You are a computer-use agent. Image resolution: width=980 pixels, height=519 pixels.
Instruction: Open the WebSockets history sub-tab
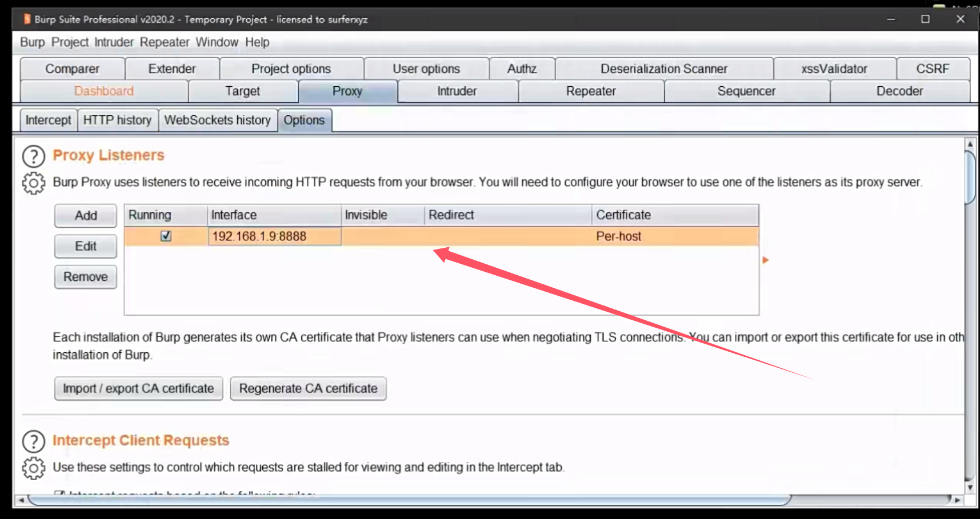[218, 120]
